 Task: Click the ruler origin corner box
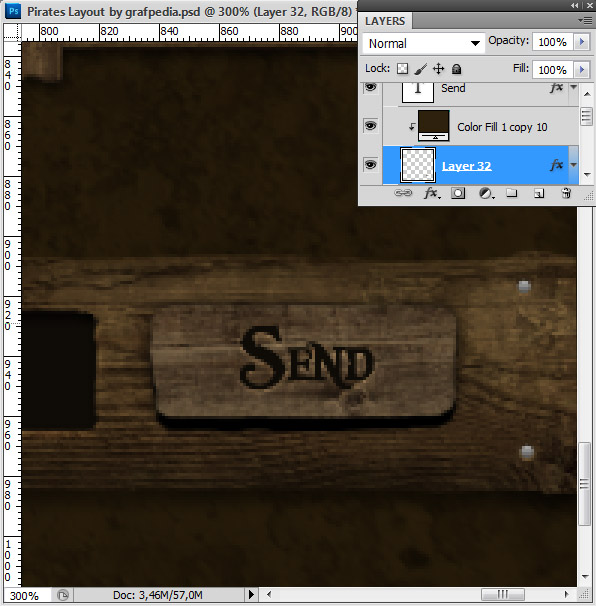click(12, 32)
